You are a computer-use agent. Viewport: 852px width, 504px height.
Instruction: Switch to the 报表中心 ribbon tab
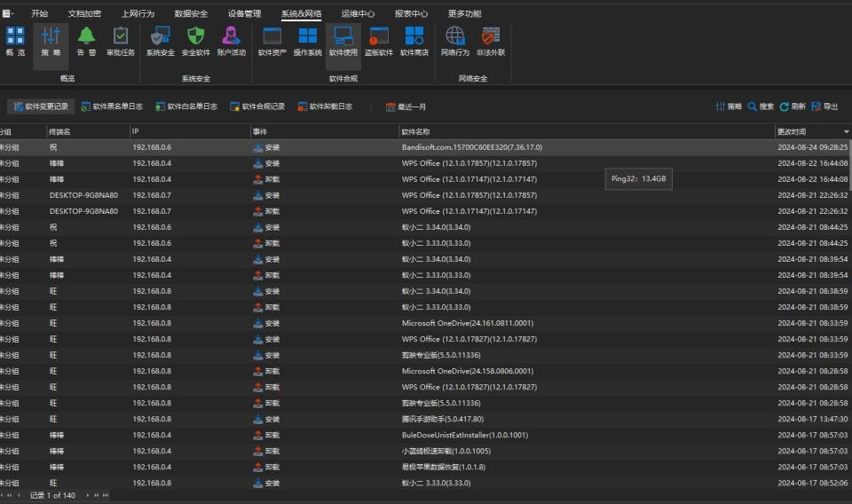[x=411, y=13]
